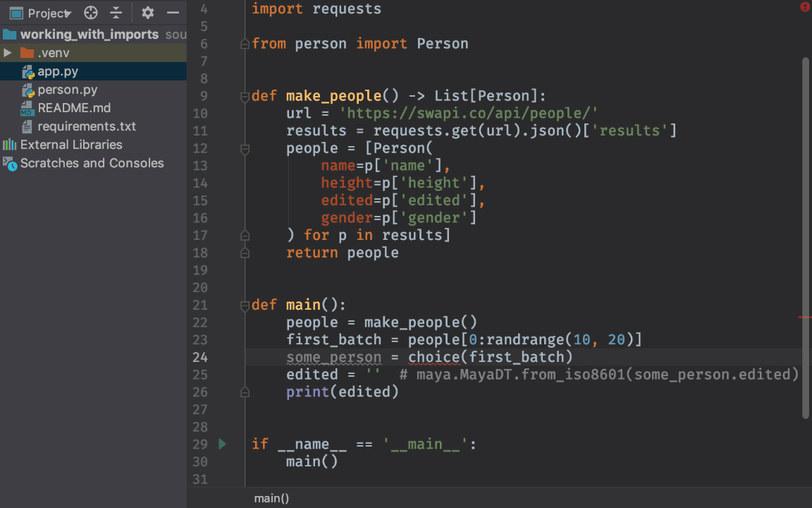The height and width of the screenshot is (508, 812).
Task: Collapse the main function with its fold arrow
Action: coord(245,305)
